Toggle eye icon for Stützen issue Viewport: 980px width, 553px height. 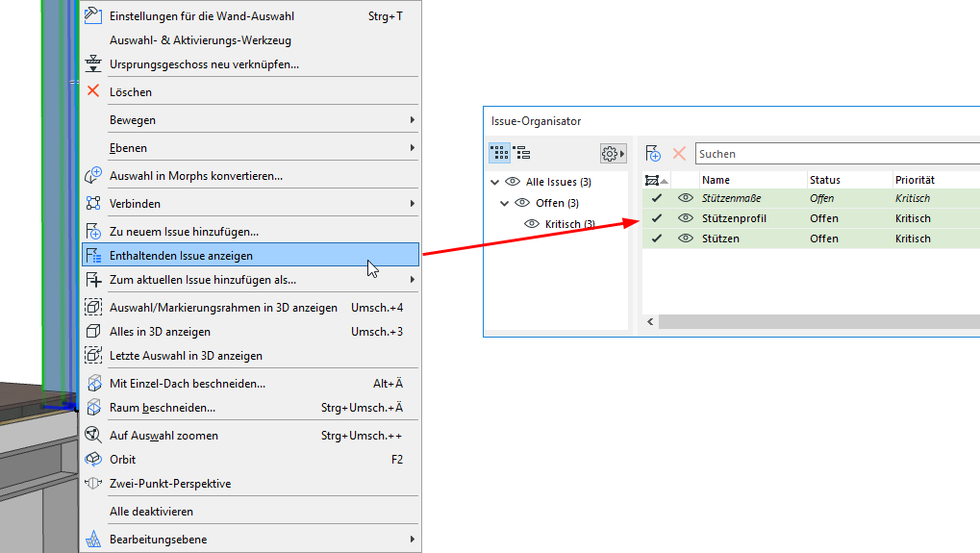pyautogui.click(x=686, y=239)
